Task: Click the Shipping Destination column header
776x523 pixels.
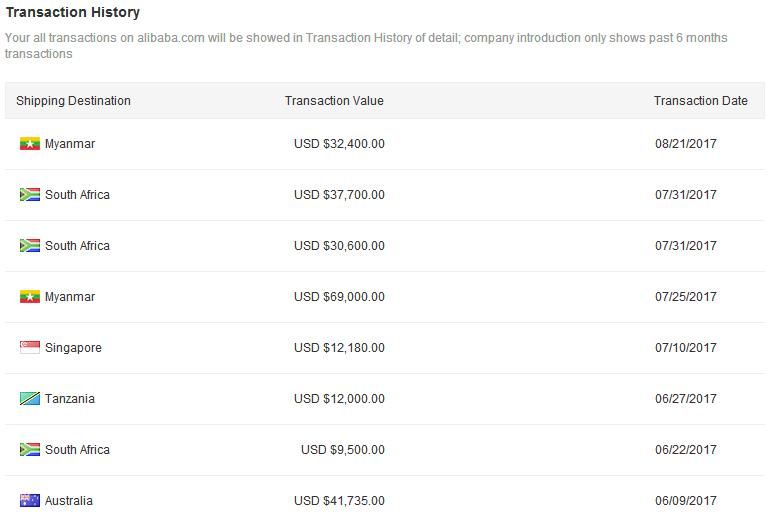Action: 73,101
